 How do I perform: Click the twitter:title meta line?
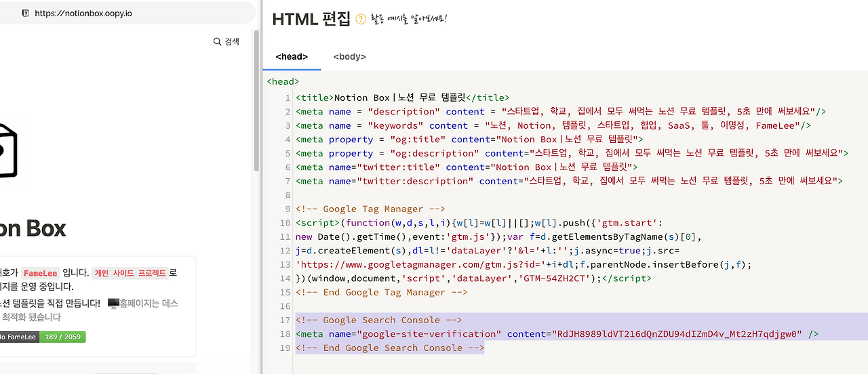(467, 167)
